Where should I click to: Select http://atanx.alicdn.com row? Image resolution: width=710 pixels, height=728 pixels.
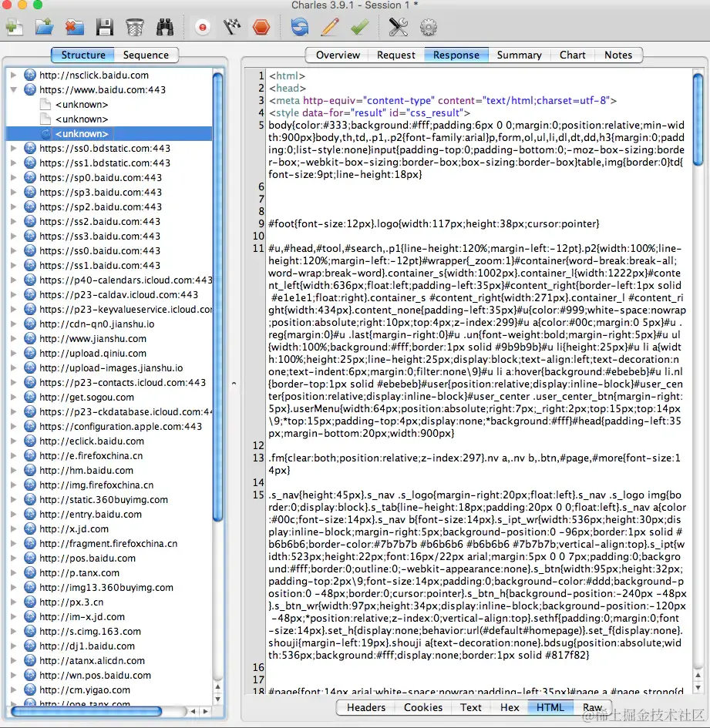(109, 660)
